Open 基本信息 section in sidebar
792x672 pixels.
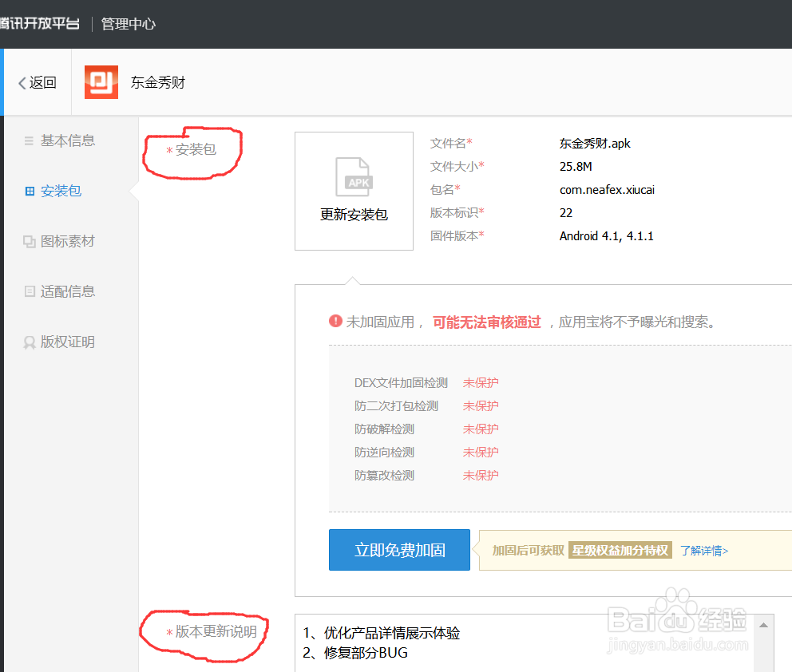tap(68, 140)
